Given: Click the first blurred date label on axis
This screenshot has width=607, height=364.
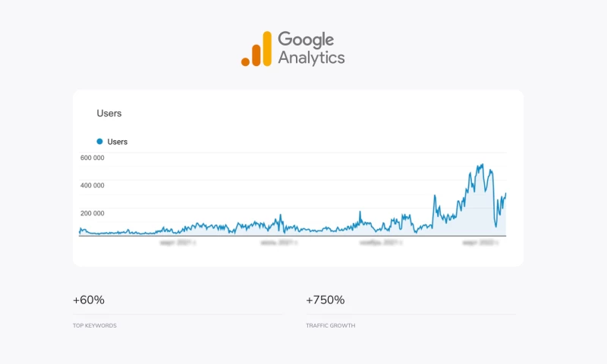Looking at the screenshot, I should tap(178, 243).
